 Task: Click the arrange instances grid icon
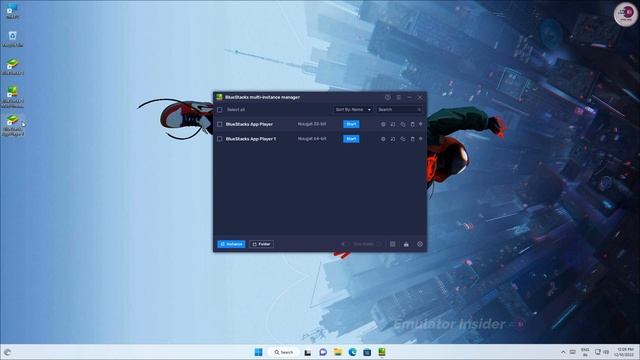coord(393,244)
